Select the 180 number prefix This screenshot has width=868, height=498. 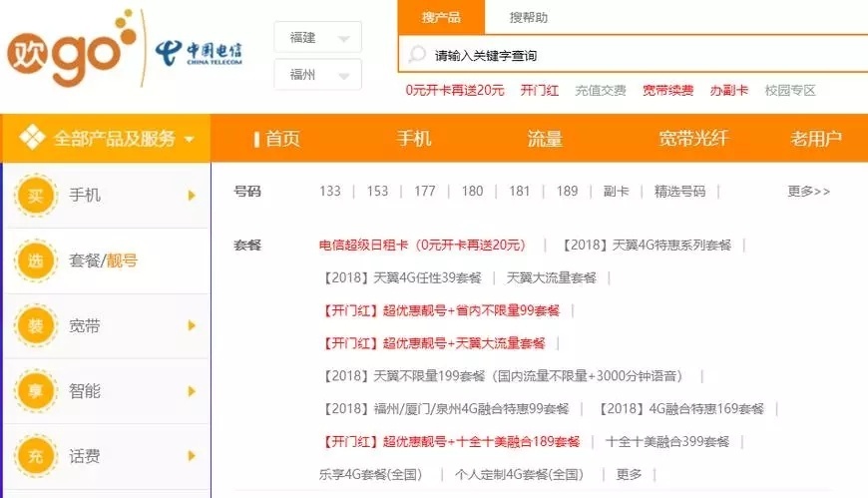click(472, 191)
